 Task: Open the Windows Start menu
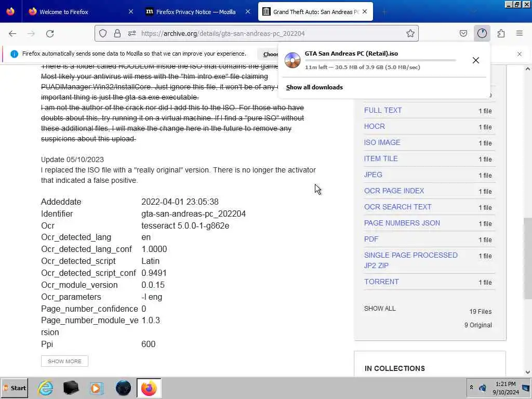click(x=14, y=388)
